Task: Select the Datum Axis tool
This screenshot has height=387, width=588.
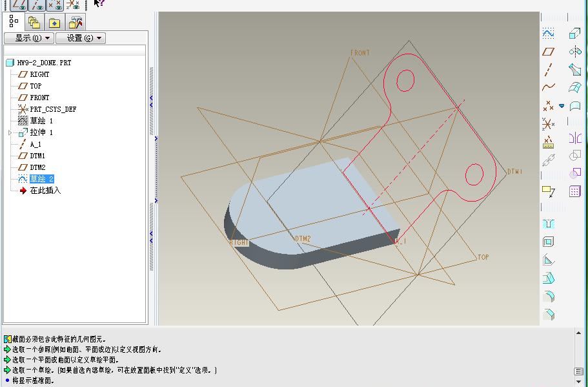Action: point(548,69)
